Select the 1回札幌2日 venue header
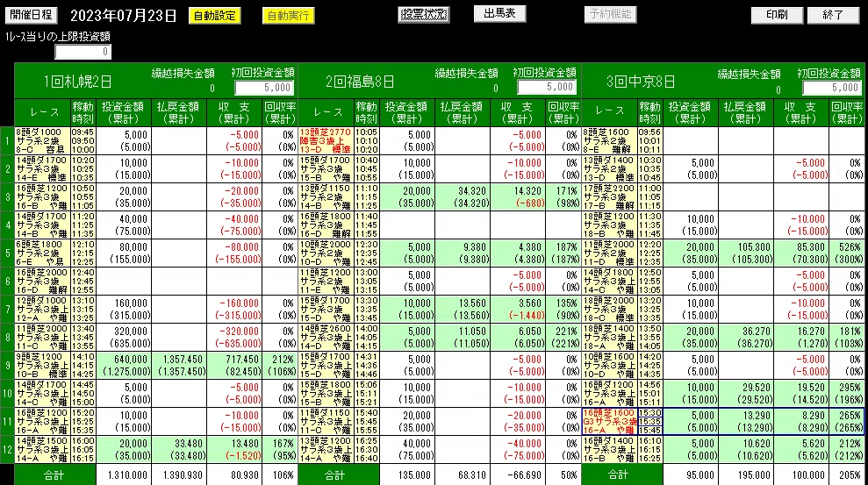This screenshot has width=868, height=485. [78, 82]
